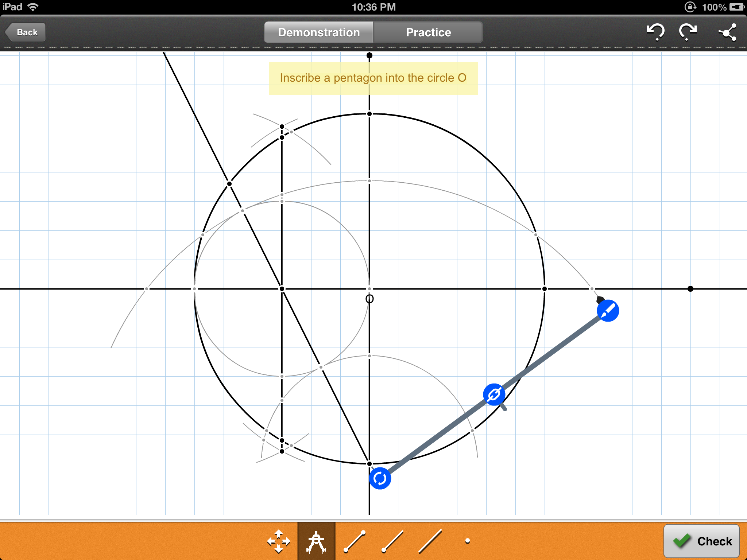
Task: Select the infinite line tool
Action: 430,541
